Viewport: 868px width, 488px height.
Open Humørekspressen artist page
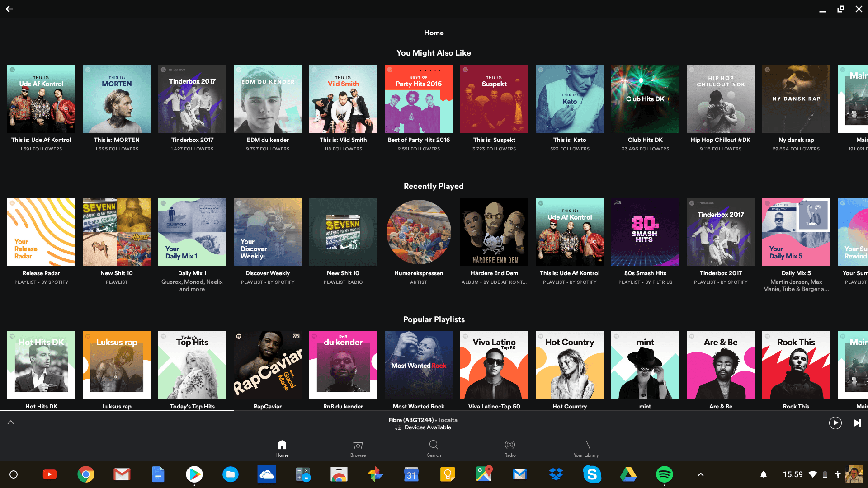coord(419,232)
